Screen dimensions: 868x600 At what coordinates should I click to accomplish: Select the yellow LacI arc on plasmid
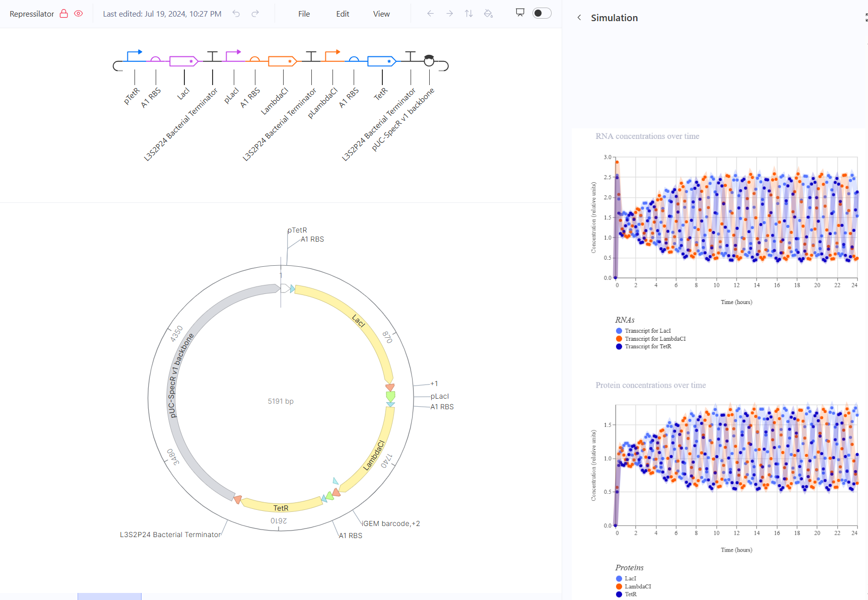point(359,320)
